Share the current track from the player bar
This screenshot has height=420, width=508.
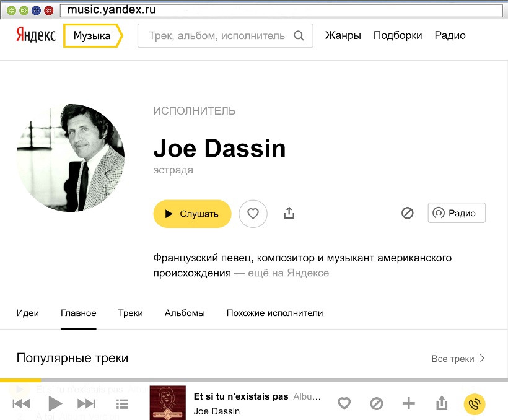442,404
